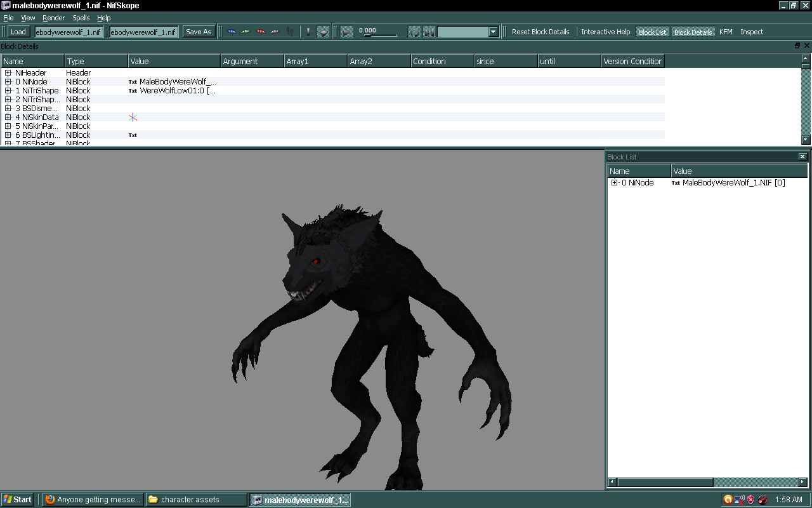Click the gray eye view icon
This screenshot has height=508, width=812.
(275, 32)
